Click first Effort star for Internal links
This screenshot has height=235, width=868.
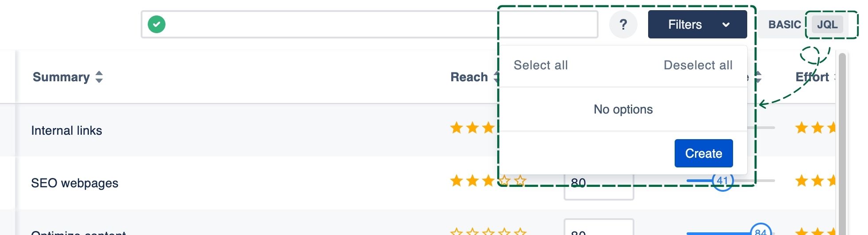point(801,128)
